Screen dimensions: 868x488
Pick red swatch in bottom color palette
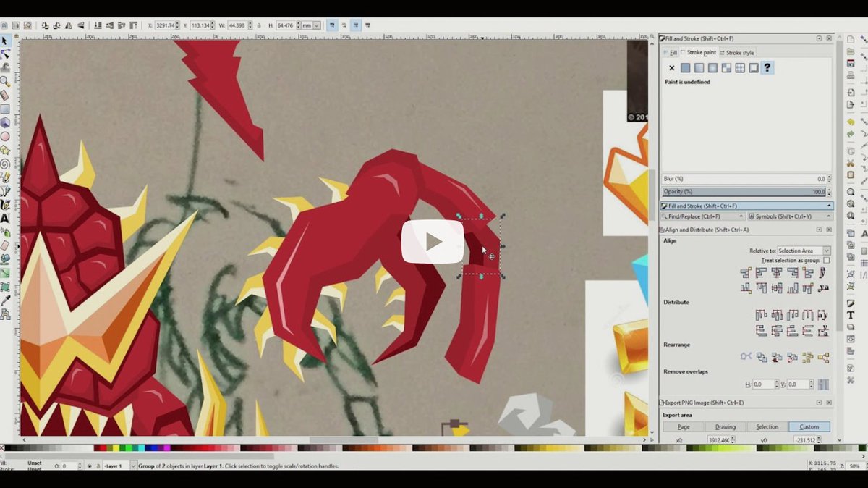coord(105,448)
